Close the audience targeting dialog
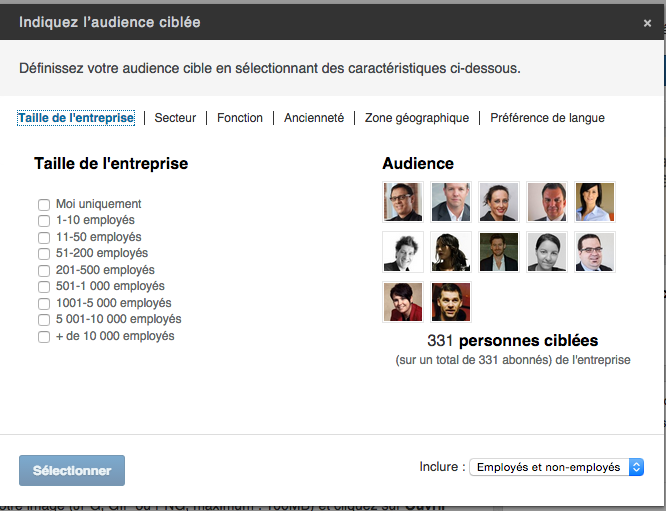This screenshot has height=511, width=666. 647,22
